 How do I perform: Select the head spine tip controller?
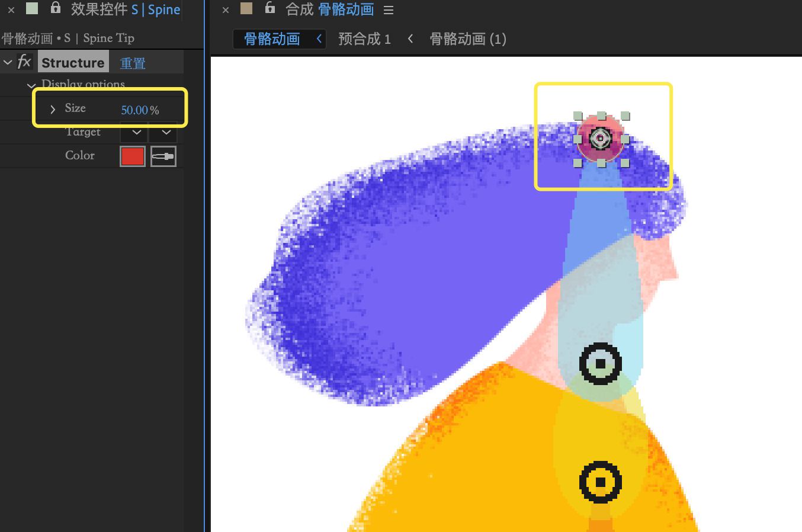coord(600,139)
